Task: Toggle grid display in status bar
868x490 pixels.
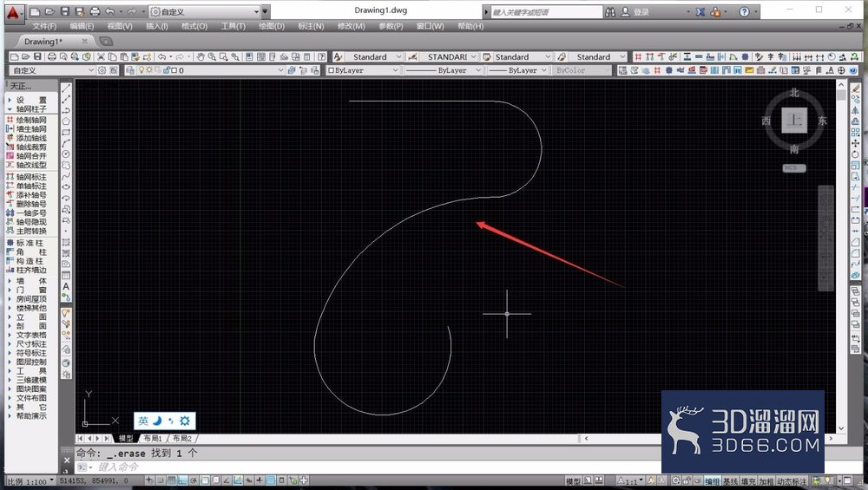Action: pos(172,480)
